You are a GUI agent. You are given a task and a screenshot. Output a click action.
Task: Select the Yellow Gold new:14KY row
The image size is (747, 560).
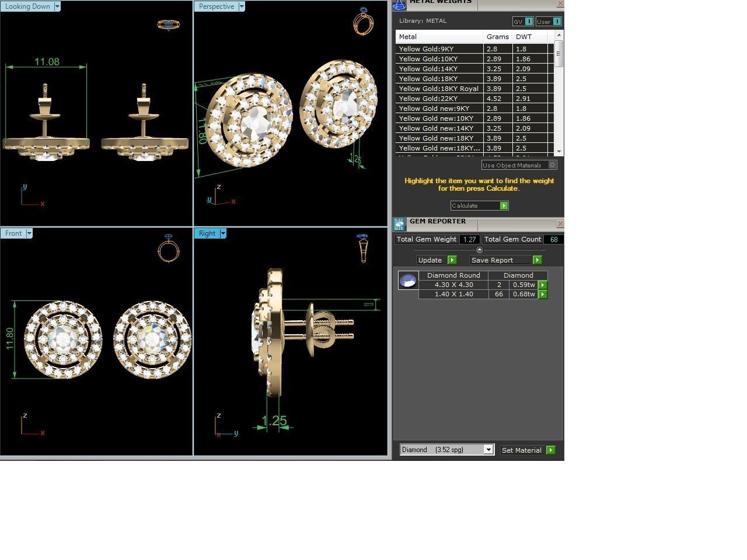coord(474,128)
